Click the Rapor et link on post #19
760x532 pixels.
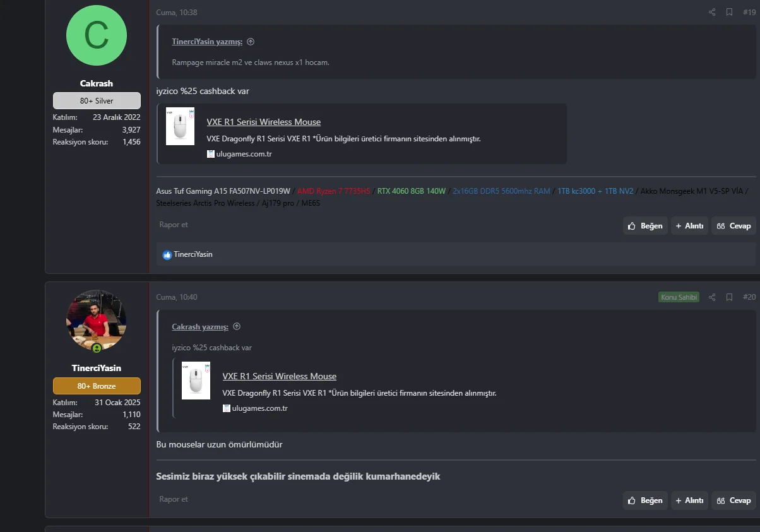174,225
